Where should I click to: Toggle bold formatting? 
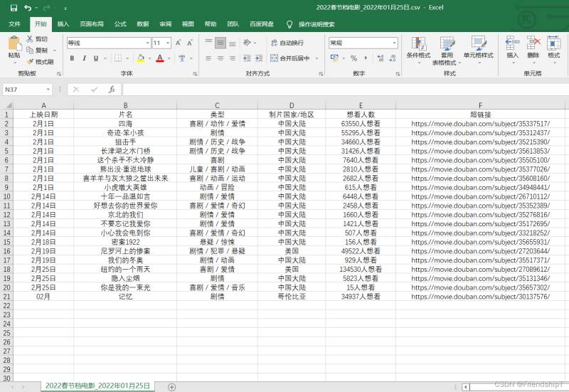pyautogui.click(x=73, y=58)
